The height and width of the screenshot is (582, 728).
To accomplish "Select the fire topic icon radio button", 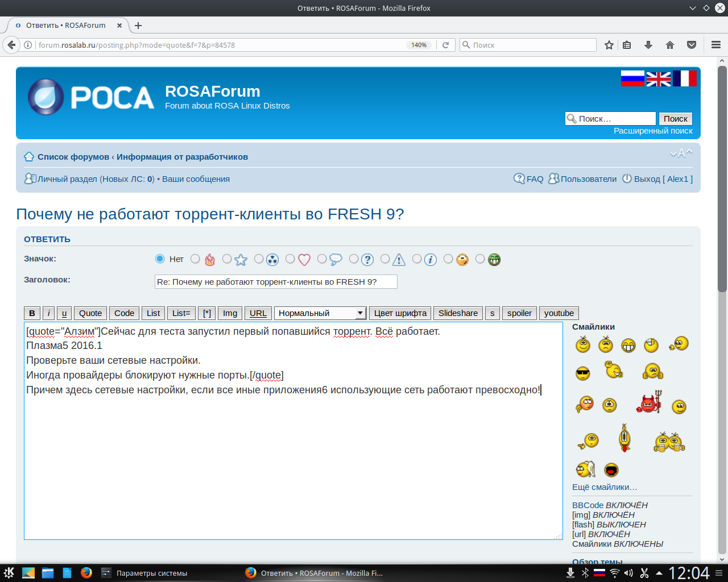I will (195, 259).
